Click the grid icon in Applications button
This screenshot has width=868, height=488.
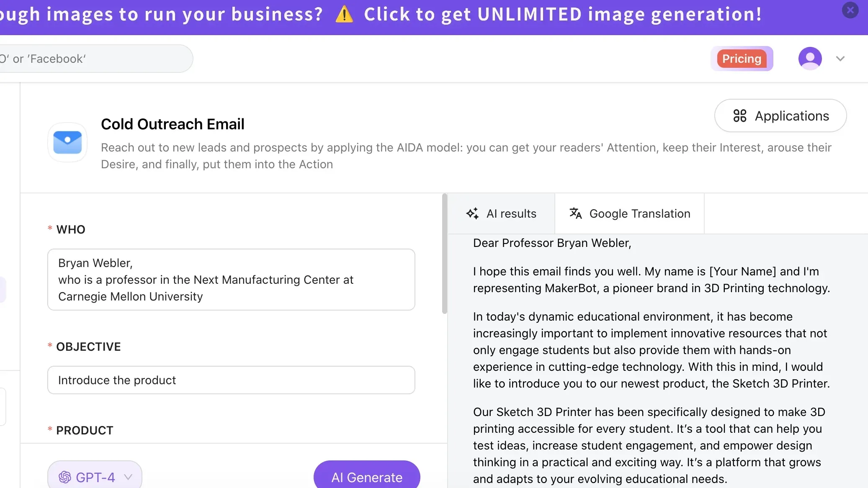739,116
